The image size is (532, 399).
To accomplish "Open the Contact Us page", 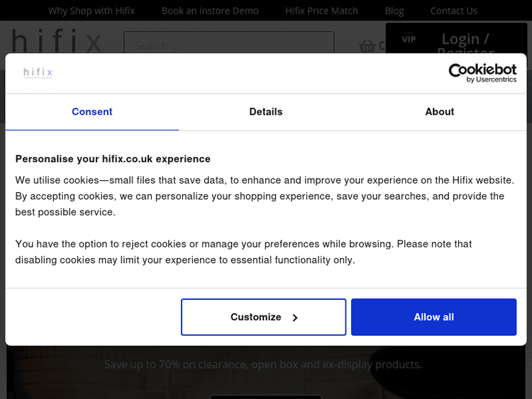I will click(454, 11).
